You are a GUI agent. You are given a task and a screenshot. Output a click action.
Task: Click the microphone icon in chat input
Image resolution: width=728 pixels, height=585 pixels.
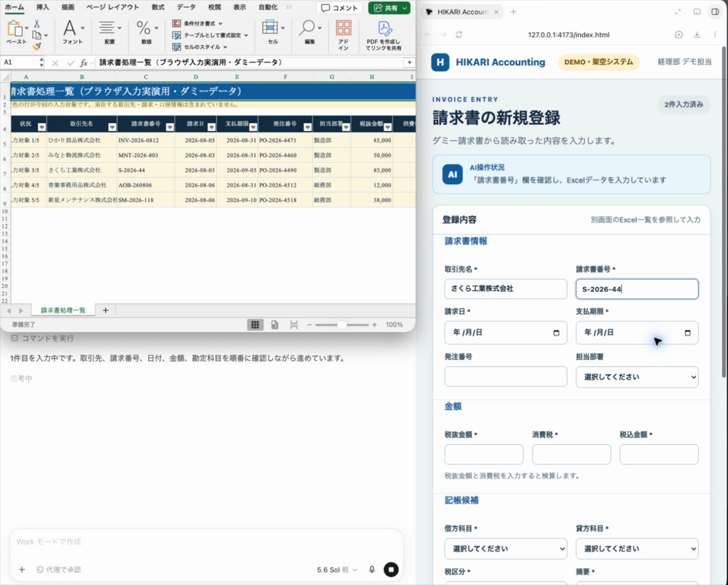coord(372,569)
